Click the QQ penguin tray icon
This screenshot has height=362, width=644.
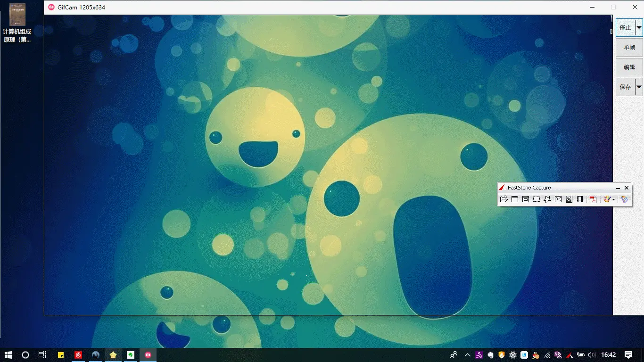pyautogui.click(x=536, y=355)
